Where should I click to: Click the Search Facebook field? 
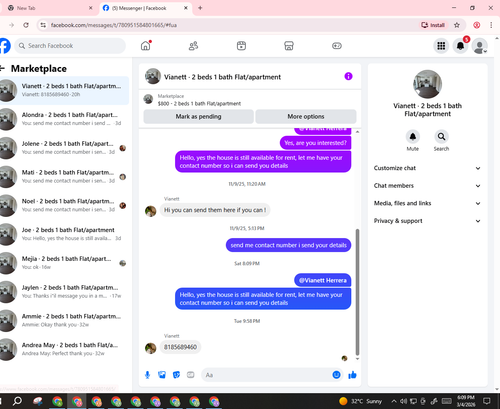click(70, 46)
